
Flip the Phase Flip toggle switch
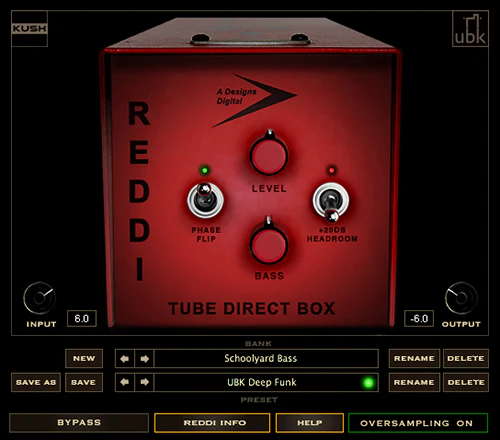tap(205, 200)
